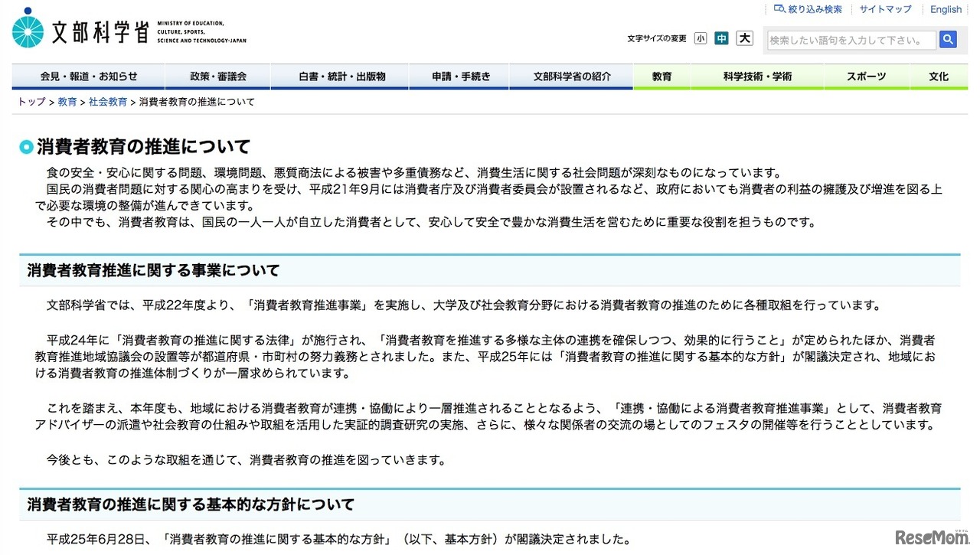
Task: Click the blue search magnifier button
Action: click(948, 40)
